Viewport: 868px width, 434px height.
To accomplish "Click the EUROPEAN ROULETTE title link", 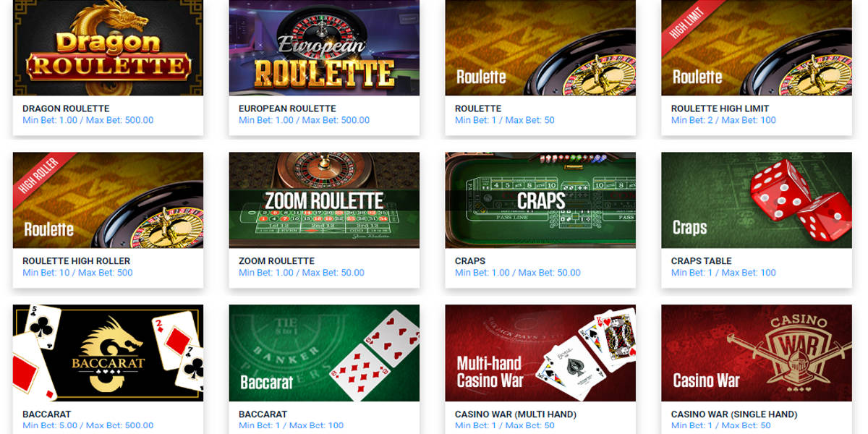I will (x=287, y=109).
